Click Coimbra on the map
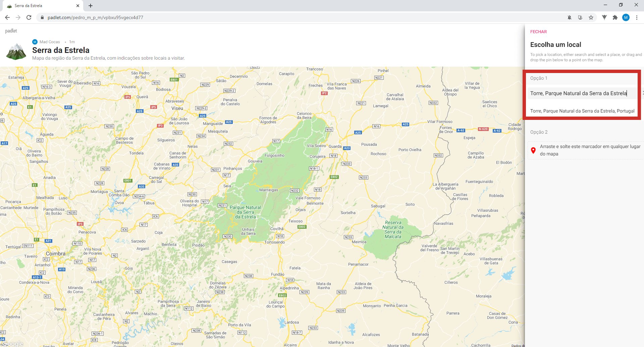Screen dimensions: 644x347 56,254
